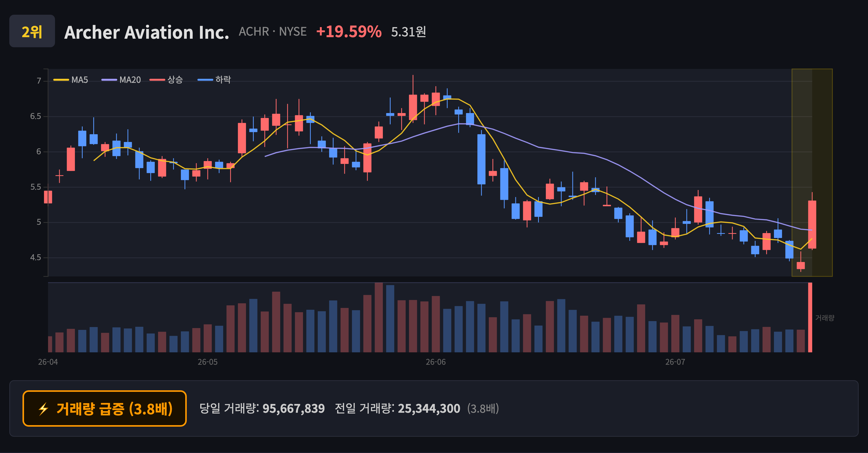Click the large blue candle after 26-06
The width and height of the screenshot is (868, 453).
point(482,159)
